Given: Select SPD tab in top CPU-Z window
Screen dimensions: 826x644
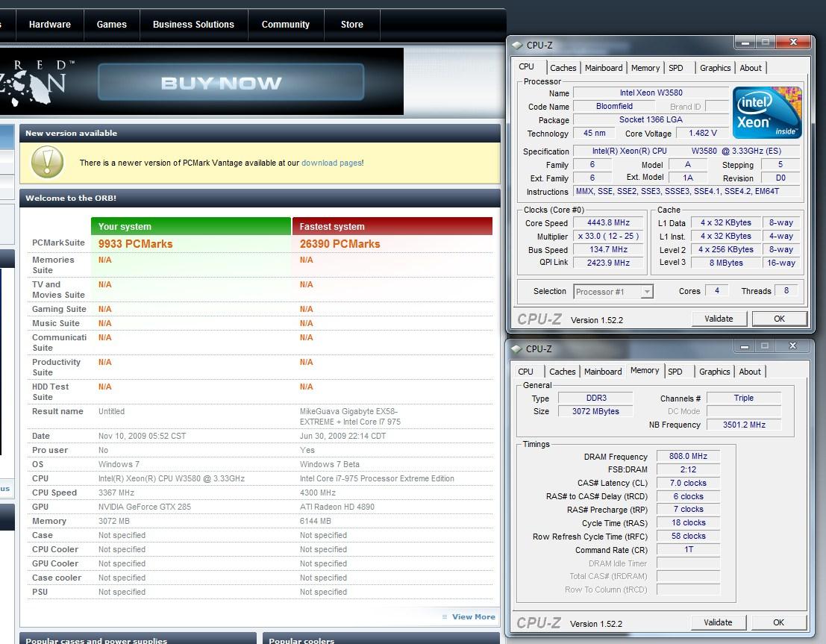Looking at the screenshot, I should (x=676, y=68).
